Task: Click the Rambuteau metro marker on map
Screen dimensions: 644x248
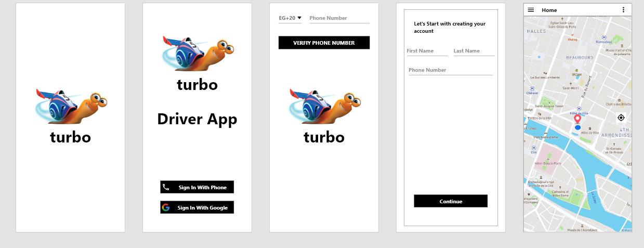Action: (x=604, y=38)
